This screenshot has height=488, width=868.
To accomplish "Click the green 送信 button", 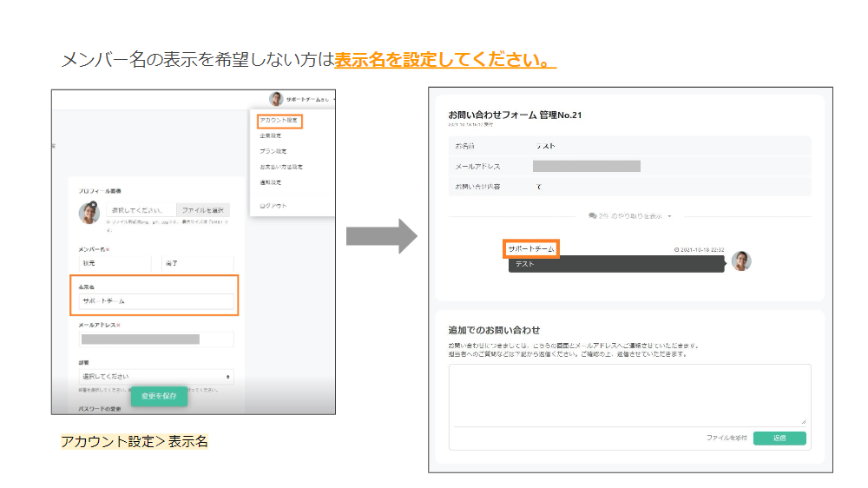I will coord(779,439).
